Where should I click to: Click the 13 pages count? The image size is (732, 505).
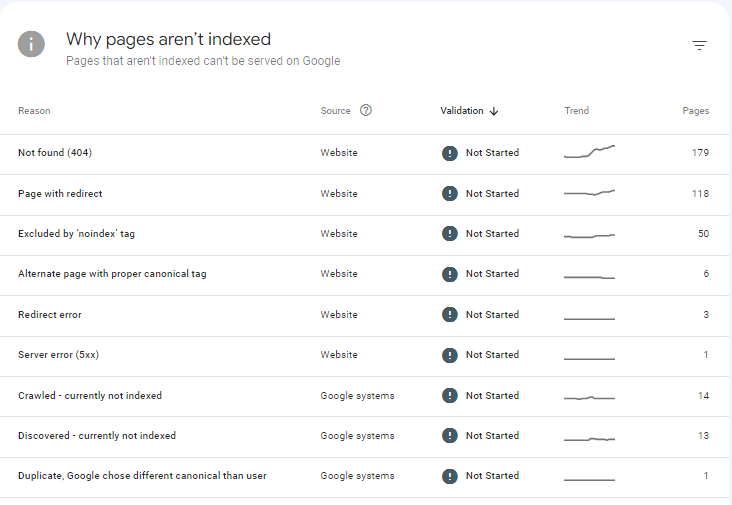[x=704, y=436]
